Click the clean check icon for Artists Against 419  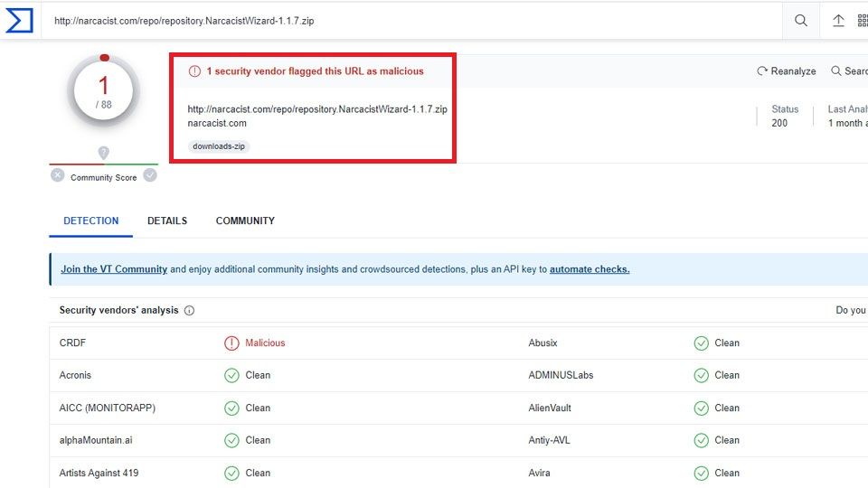pyautogui.click(x=231, y=473)
